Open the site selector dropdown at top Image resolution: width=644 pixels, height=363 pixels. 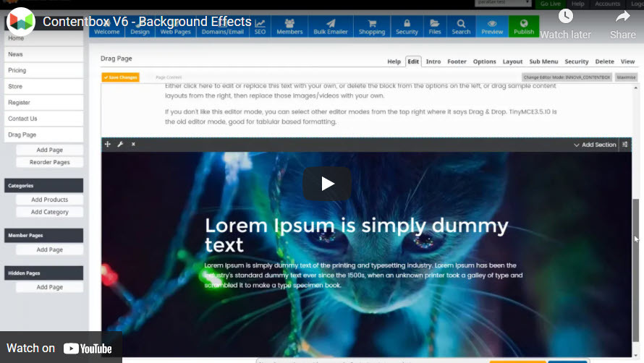coord(503,3)
